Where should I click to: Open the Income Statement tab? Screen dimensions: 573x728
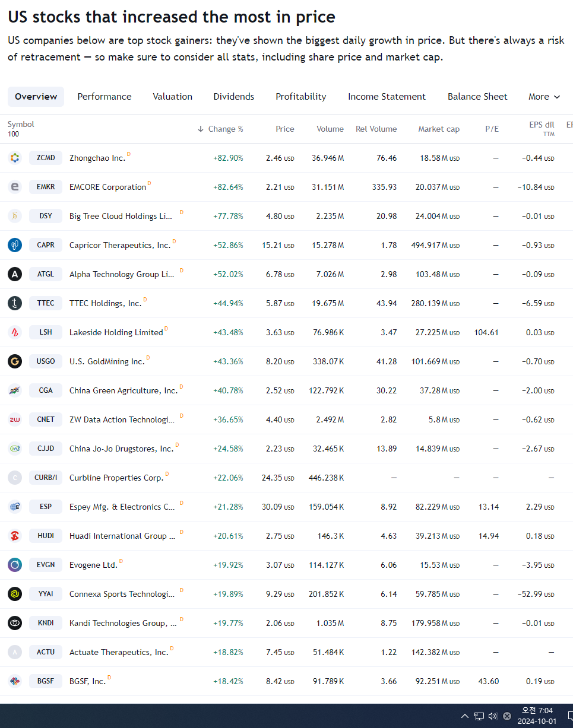pyautogui.click(x=387, y=97)
